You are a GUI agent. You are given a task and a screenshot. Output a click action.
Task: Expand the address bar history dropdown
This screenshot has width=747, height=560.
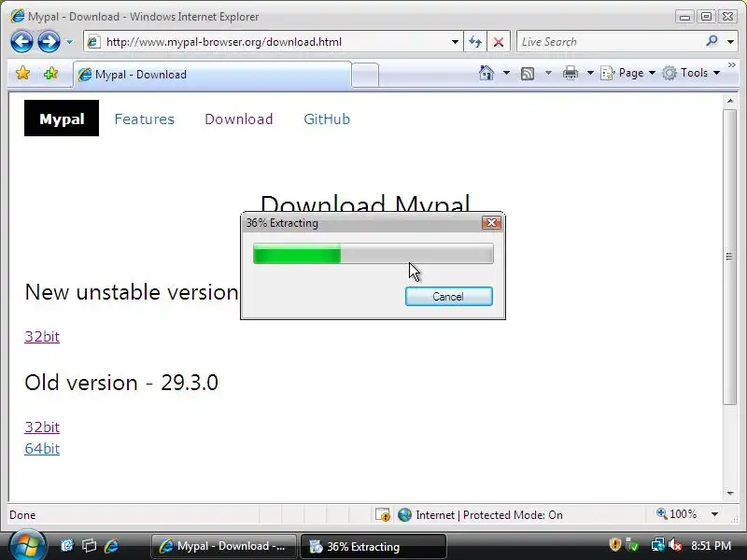pos(455,42)
